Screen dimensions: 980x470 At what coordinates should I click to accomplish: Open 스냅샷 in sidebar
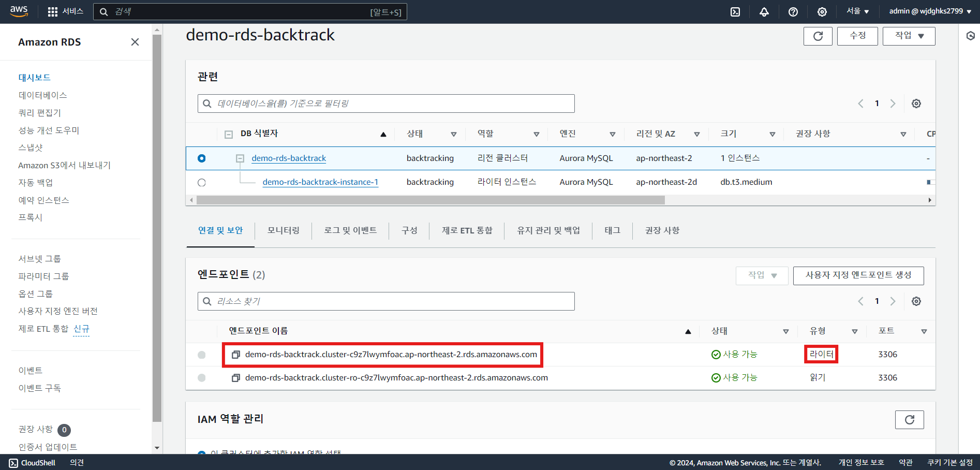[x=31, y=148]
